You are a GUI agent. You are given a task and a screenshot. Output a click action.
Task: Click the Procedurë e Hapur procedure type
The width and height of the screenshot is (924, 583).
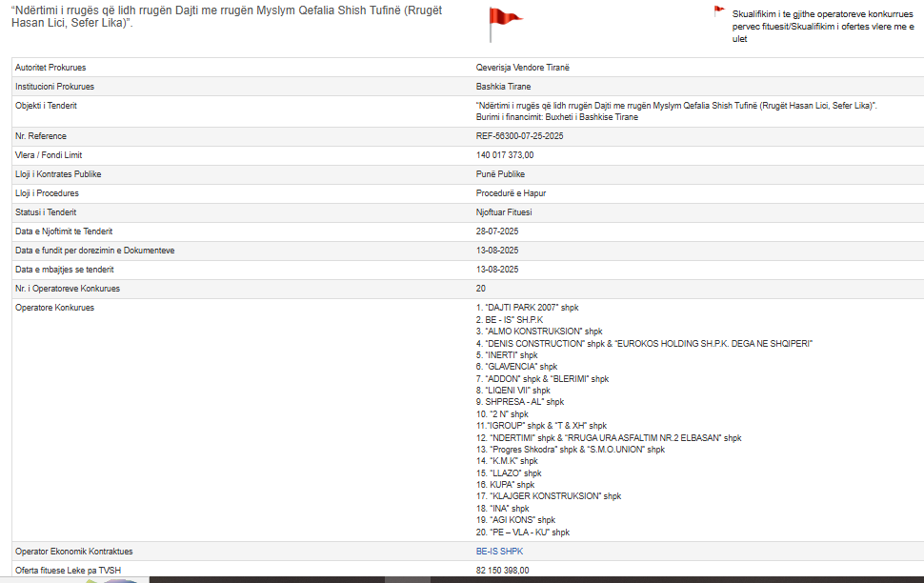pyautogui.click(x=511, y=193)
